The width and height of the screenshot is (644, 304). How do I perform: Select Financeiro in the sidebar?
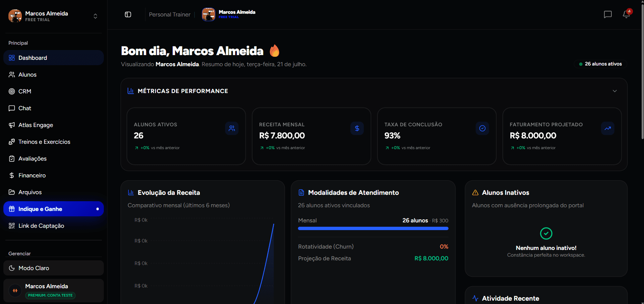(x=54, y=175)
